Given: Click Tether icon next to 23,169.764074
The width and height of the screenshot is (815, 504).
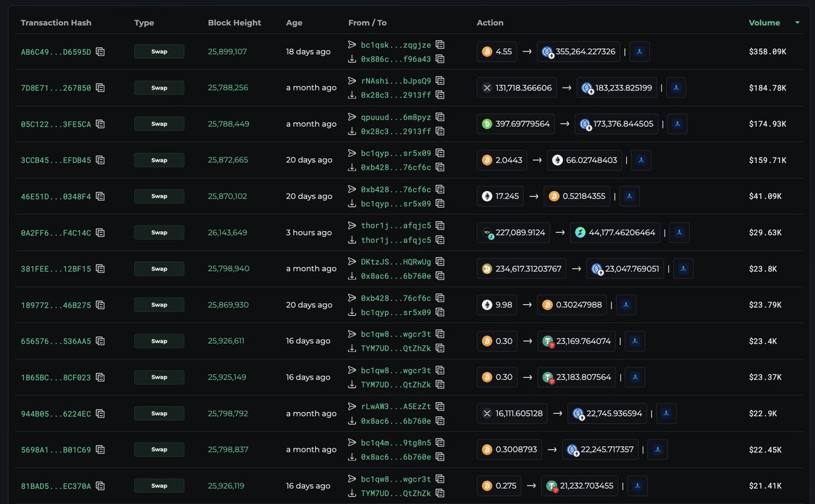Looking at the screenshot, I should pos(548,341).
